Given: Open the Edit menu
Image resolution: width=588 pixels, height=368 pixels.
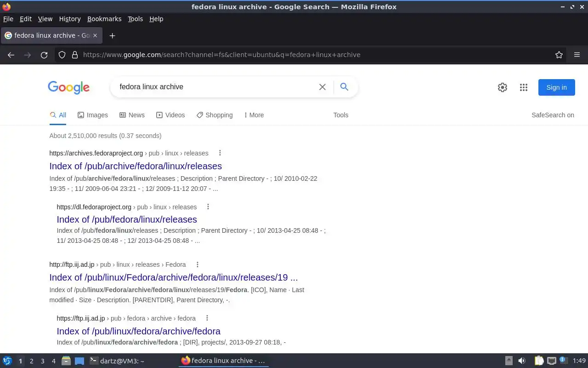Looking at the screenshot, I should [x=26, y=19].
